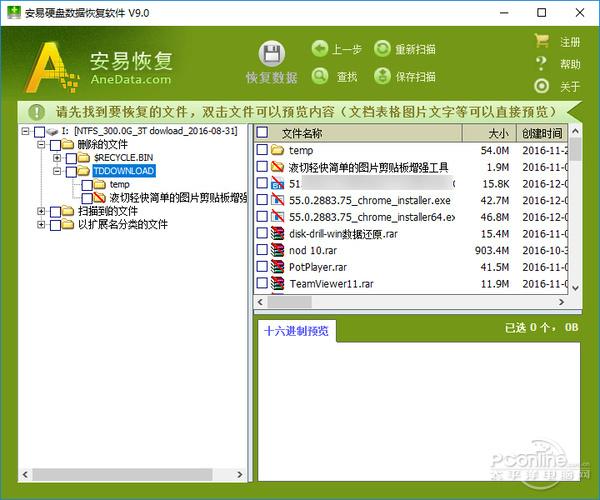Click the Recover Data (恢复数据) disk icon
This screenshot has height=500, width=600.
pos(272,53)
